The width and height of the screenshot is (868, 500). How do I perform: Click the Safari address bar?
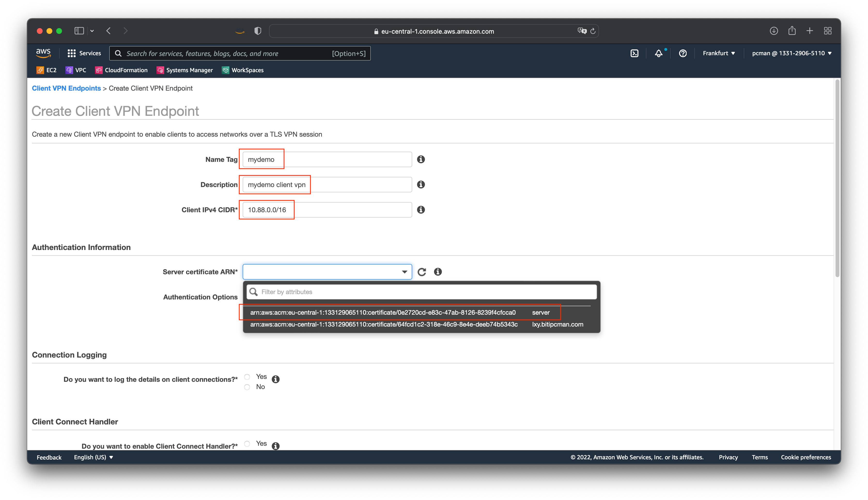434,31
